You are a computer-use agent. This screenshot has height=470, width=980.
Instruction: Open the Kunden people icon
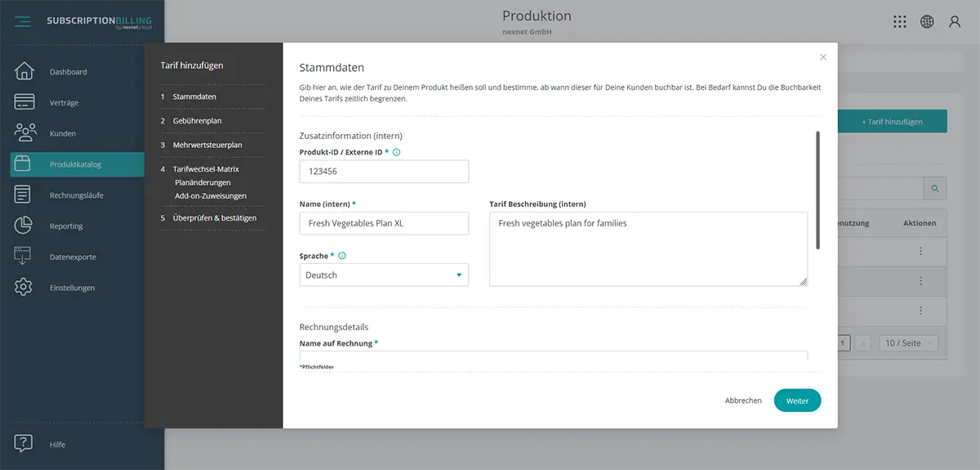coord(24,132)
